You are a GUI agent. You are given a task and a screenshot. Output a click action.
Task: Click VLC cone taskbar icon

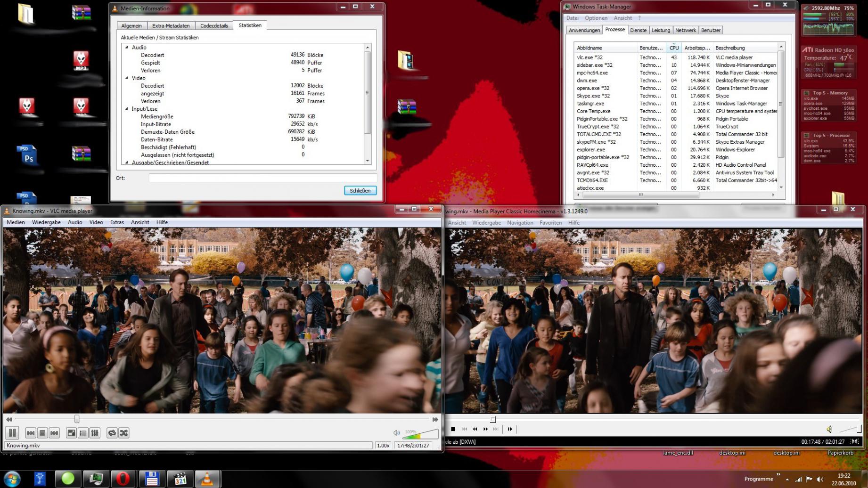point(207,479)
